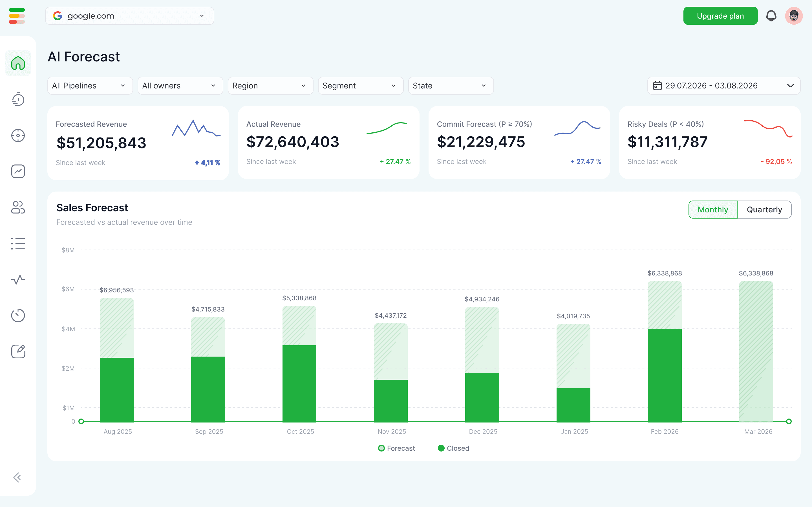The height and width of the screenshot is (507, 812).
Task: Open the user avatar profile
Action: pos(794,16)
